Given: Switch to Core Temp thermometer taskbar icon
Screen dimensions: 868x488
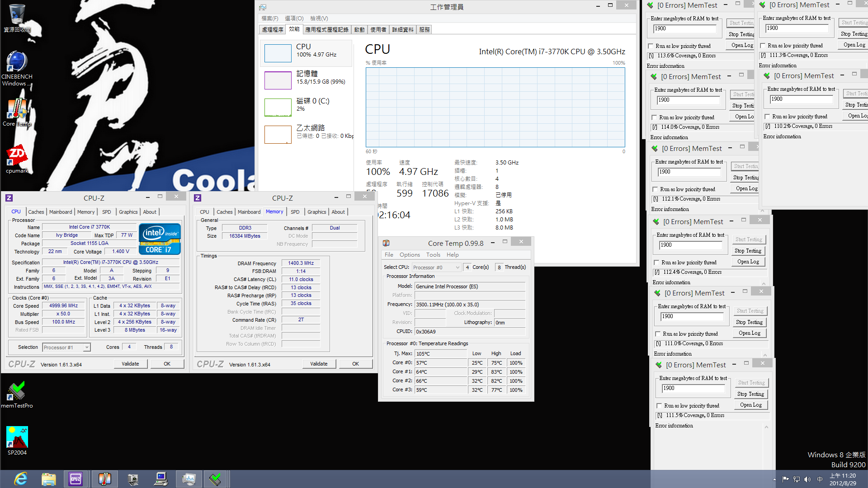Looking at the screenshot, I should click(x=104, y=479).
